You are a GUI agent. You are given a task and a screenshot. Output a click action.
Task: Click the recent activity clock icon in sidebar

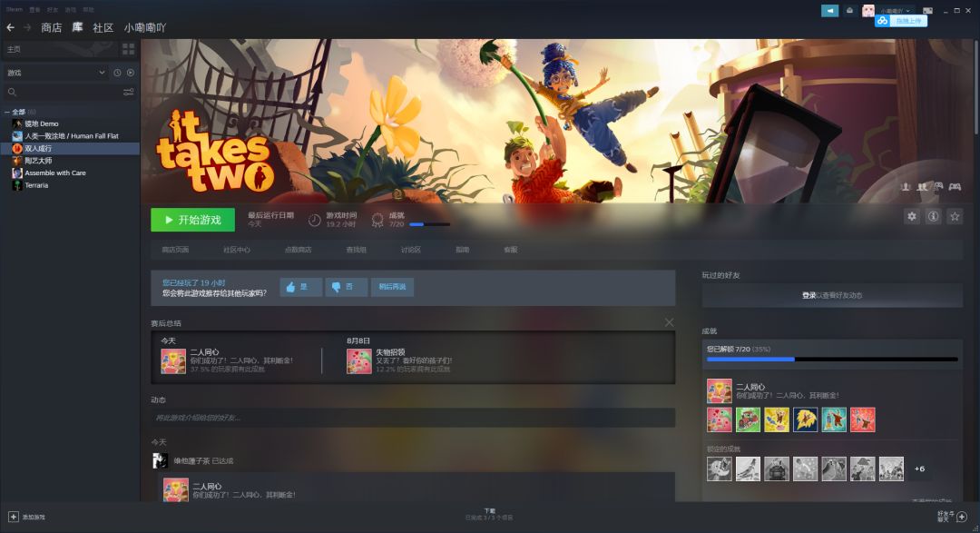[117, 73]
